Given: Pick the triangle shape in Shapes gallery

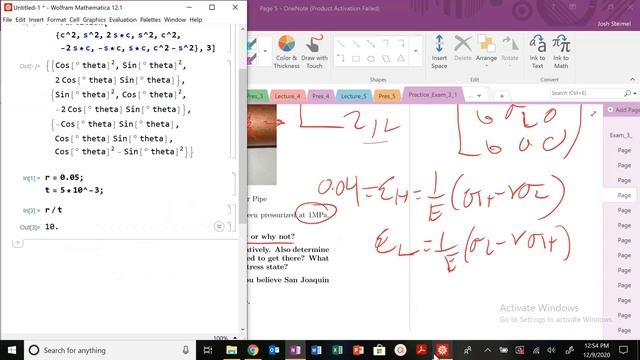Looking at the screenshot, I should click(x=401, y=59).
